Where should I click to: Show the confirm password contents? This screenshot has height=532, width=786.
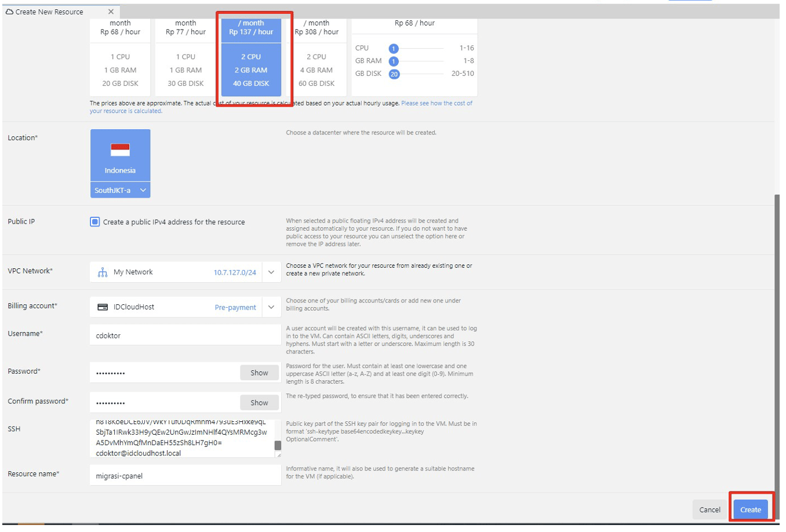[259, 402]
